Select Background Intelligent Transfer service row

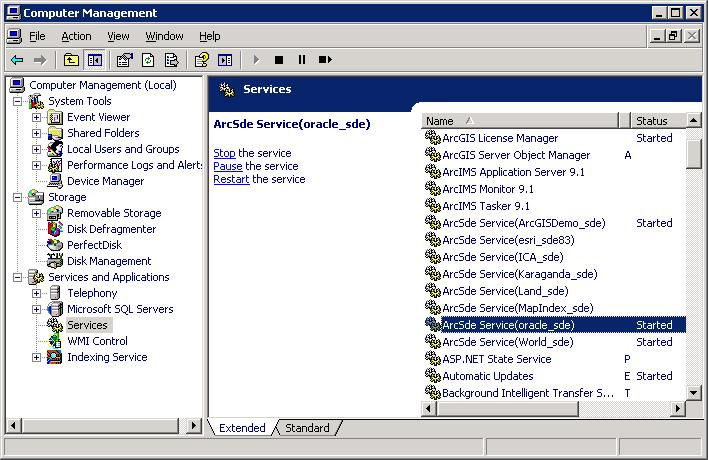554,393
